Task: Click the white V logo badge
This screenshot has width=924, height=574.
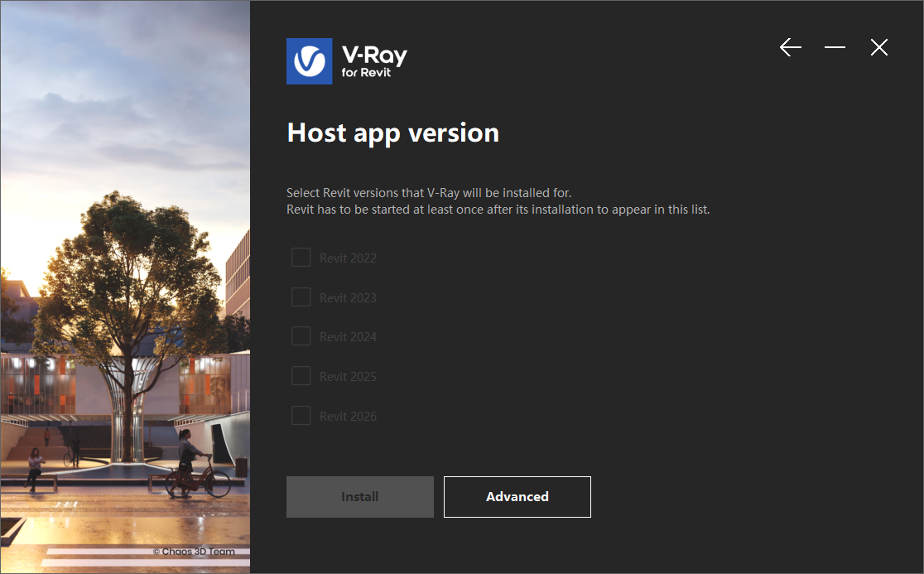Action: pos(309,60)
